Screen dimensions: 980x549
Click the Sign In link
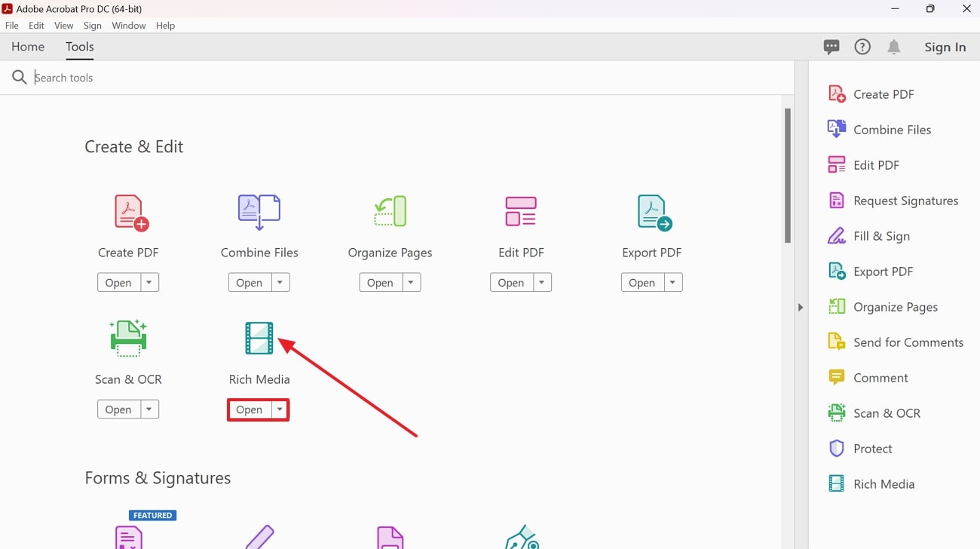pyautogui.click(x=945, y=47)
